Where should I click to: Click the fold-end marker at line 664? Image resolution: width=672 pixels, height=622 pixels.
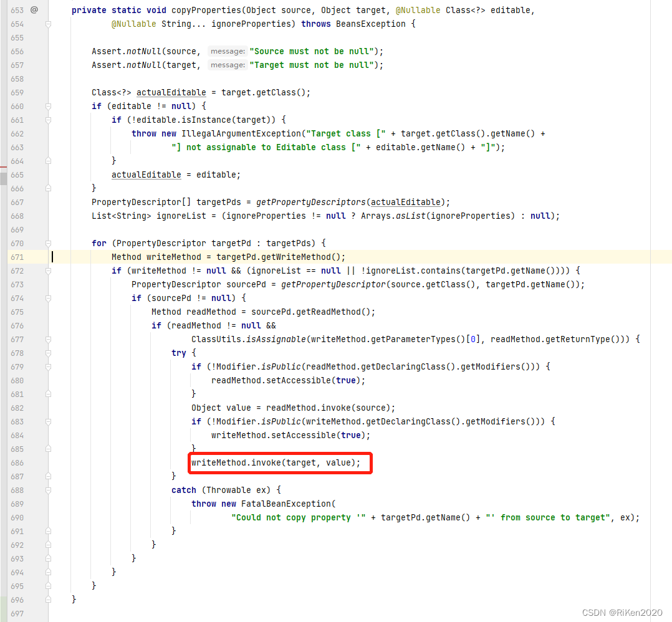pyautogui.click(x=48, y=161)
